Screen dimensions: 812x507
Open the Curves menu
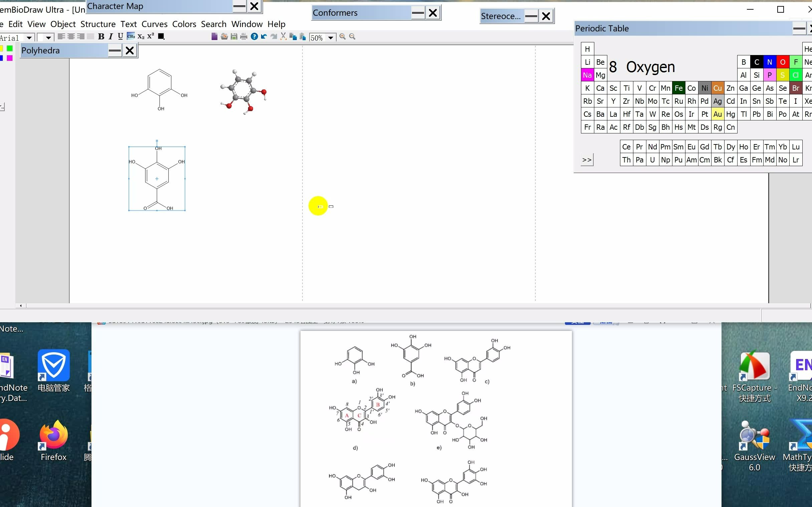coord(154,24)
